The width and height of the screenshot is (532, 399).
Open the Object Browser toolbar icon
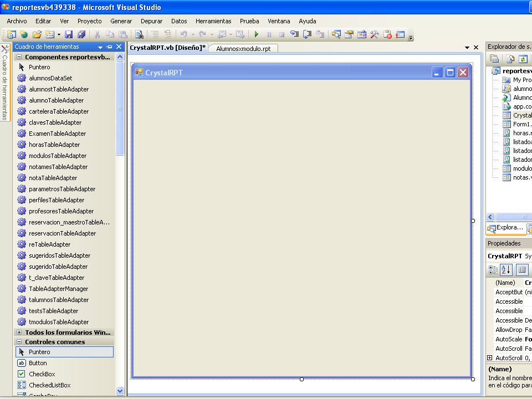click(x=362, y=34)
